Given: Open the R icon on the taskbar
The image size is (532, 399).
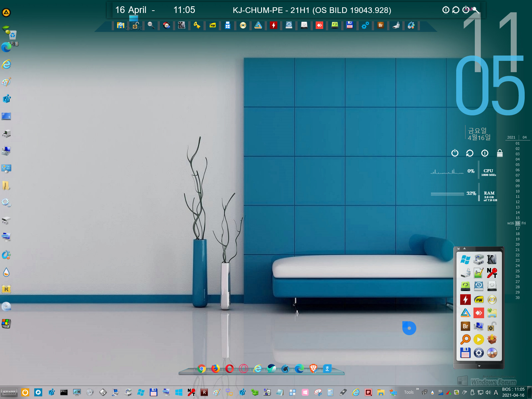Looking at the screenshot, I should pyautogui.click(x=204, y=392).
